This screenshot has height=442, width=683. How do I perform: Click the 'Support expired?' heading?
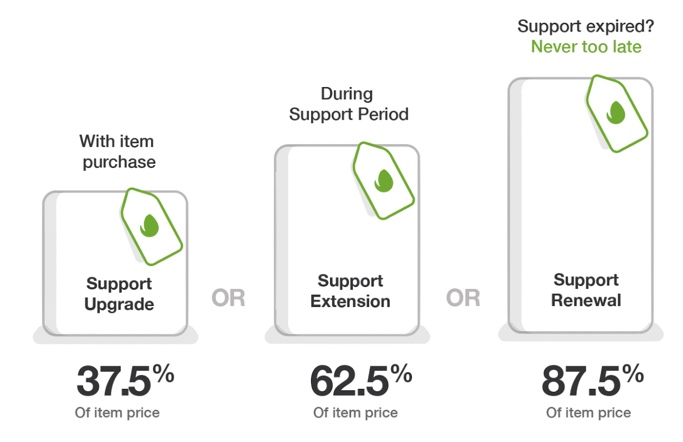click(x=586, y=26)
